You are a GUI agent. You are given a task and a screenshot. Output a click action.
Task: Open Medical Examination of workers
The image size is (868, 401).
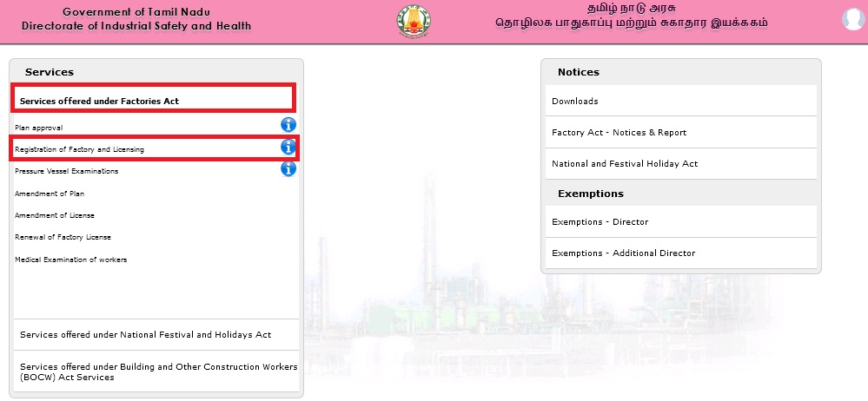click(x=71, y=260)
